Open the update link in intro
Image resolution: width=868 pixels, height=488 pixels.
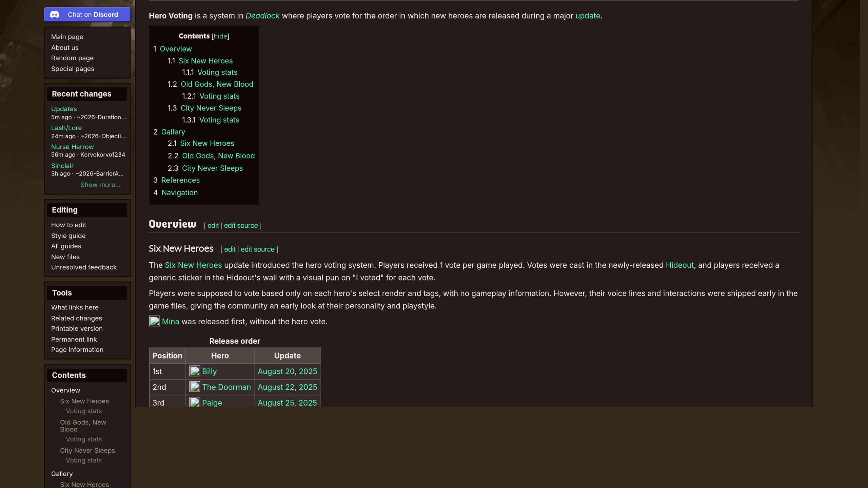coord(588,16)
